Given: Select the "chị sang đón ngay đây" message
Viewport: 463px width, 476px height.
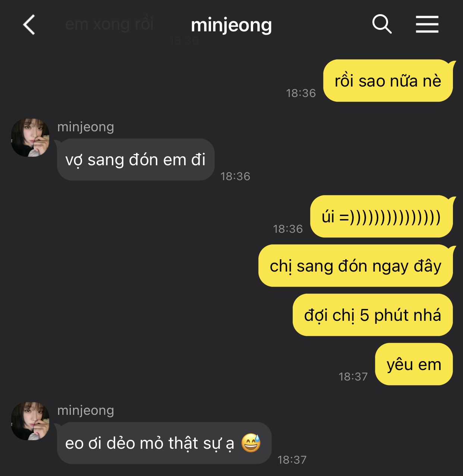Looking at the screenshot, I should click(x=355, y=266).
